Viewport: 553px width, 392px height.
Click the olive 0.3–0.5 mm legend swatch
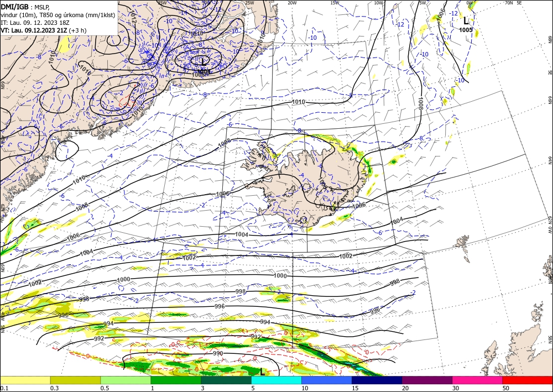tap(75, 380)
